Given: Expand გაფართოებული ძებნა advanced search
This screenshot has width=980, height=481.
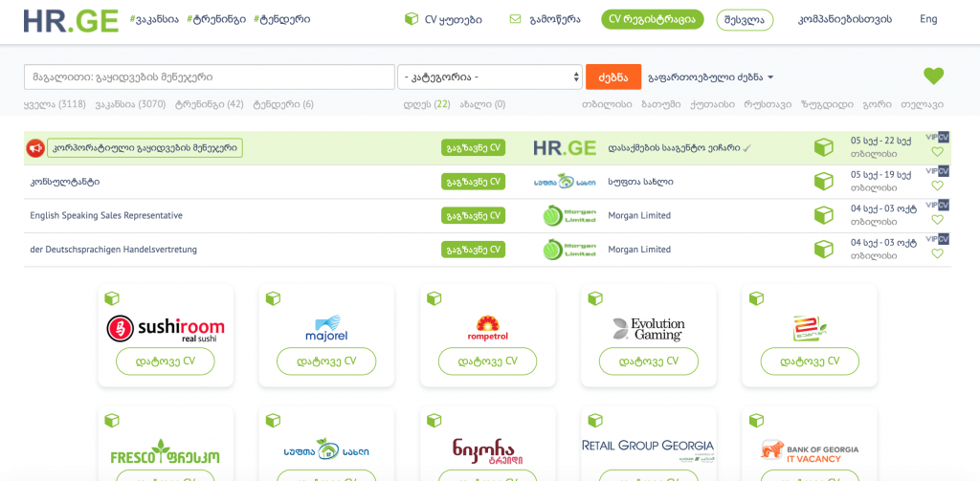Looking at the screenshot, I should [x=711, y=77].
